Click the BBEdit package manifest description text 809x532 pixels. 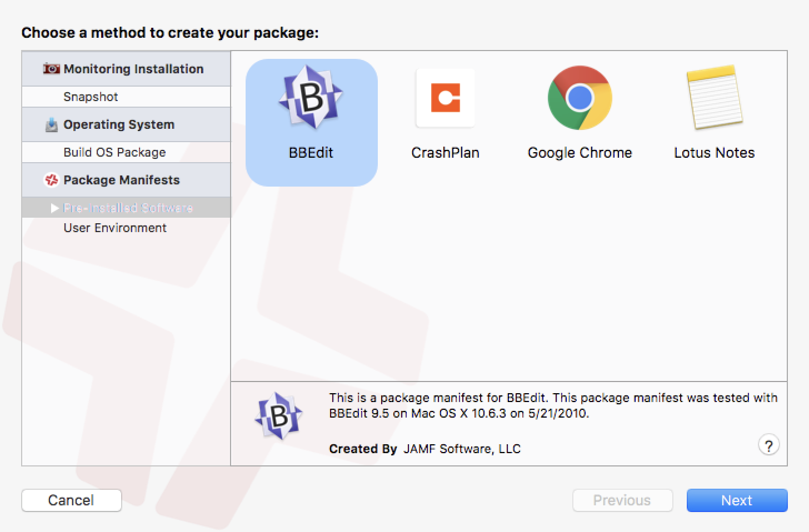point(553,405)
